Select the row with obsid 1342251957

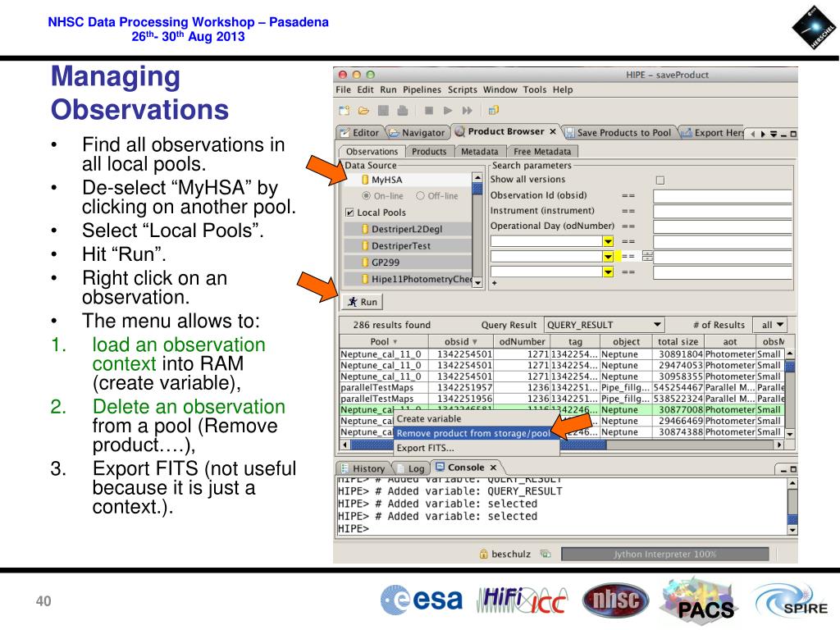click(562, 387)
